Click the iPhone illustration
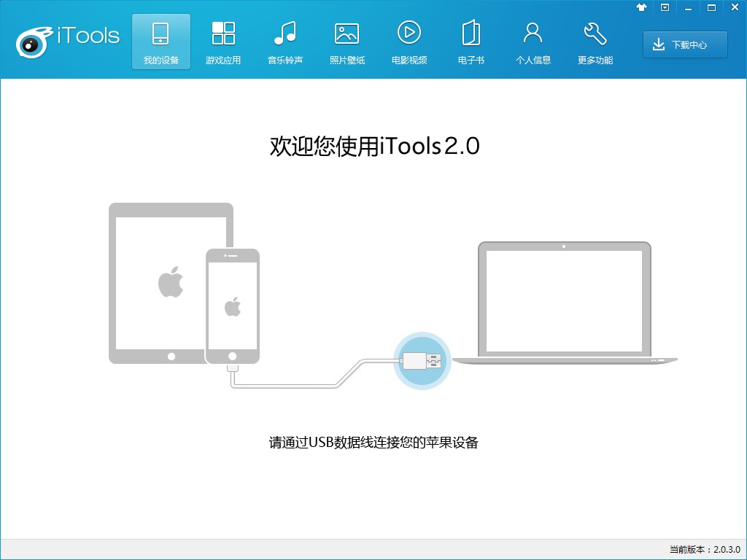The image size is (747, 560). [233, 306]
